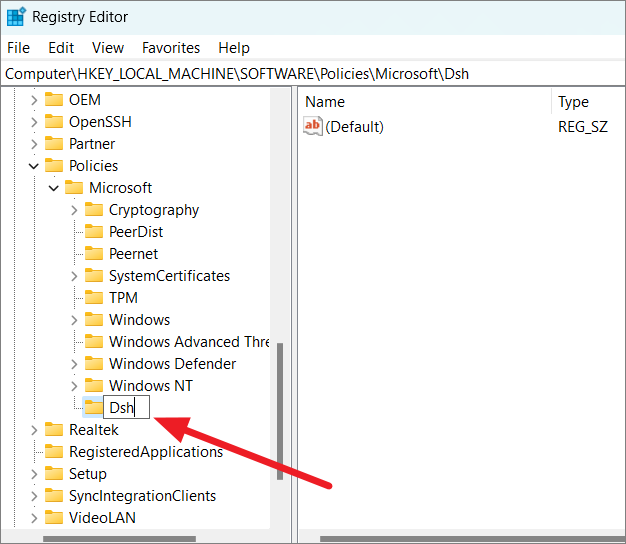The height and width of the screenshot is (544, 626).
Task: Click the PeerDist folder icon
Action: coord(94,231)
